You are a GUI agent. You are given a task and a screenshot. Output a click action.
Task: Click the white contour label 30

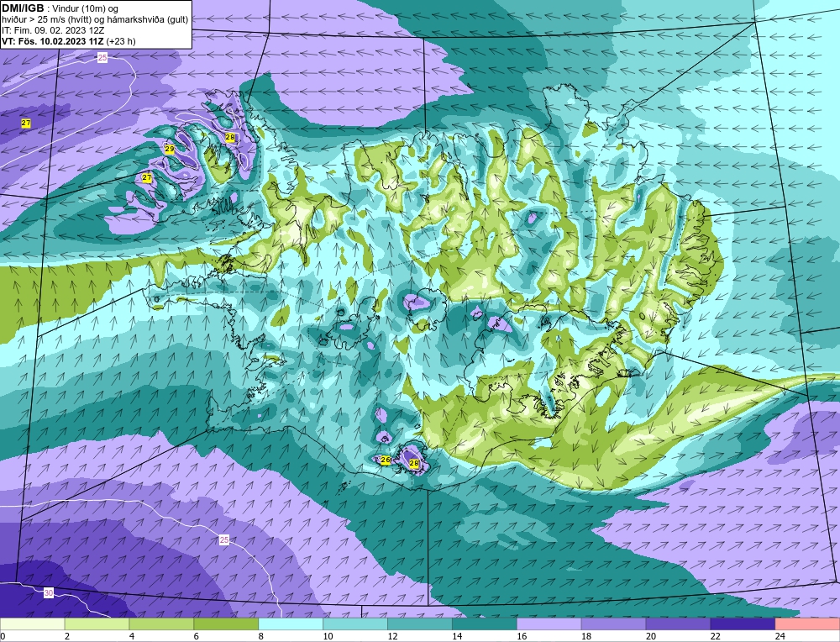pyautogui.click(x=49, y=592)
